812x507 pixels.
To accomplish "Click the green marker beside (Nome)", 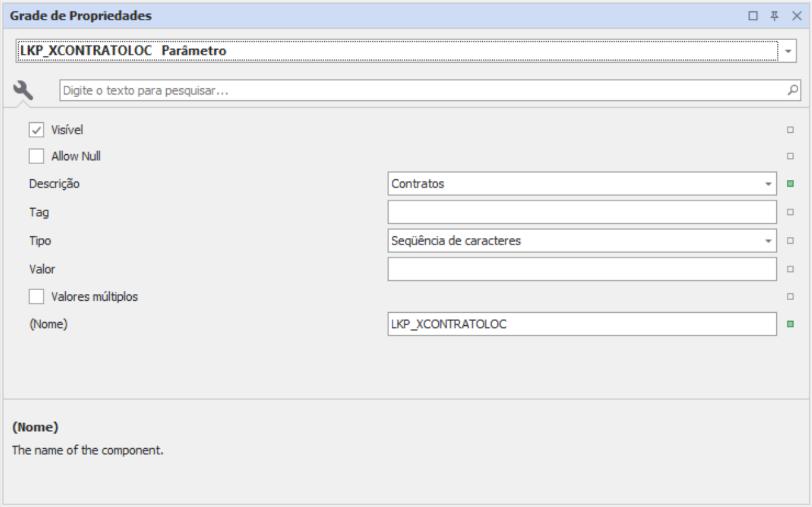I will [790, 325].
